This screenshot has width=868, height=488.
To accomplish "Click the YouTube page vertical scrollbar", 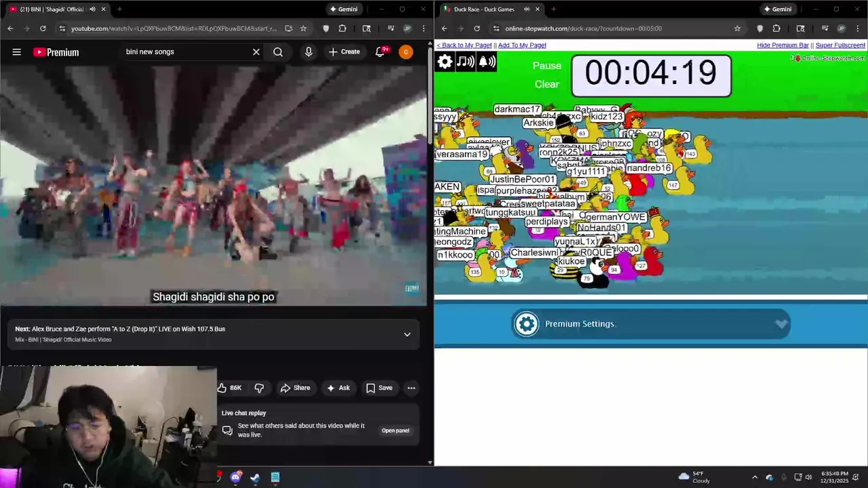I will tap(430, 95).
